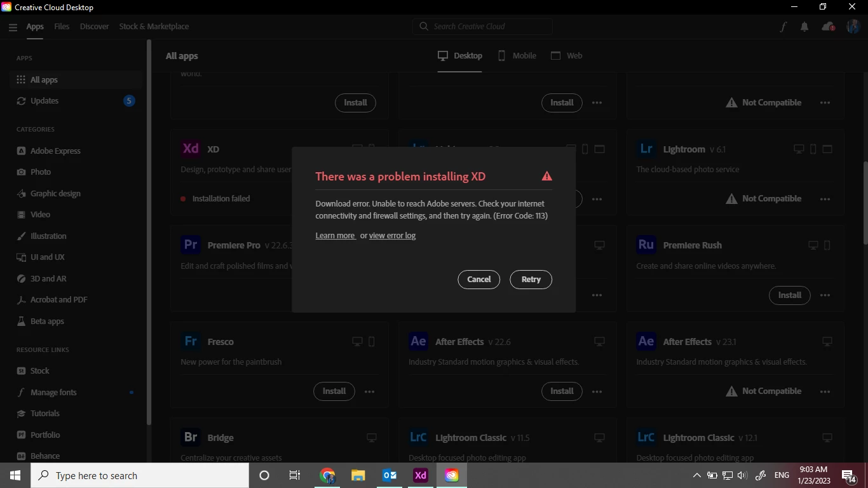The width and height of the screenshot is (868, 488).
Task: Select All apps in the sidebar
Action: [x=76, y=80]
